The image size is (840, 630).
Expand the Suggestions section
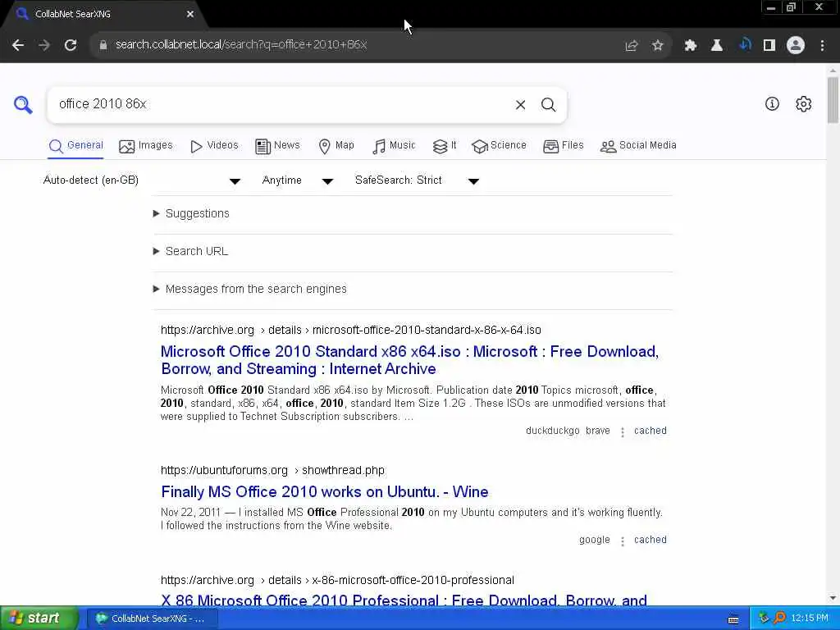pyautogui.click(x=191, y=214)
